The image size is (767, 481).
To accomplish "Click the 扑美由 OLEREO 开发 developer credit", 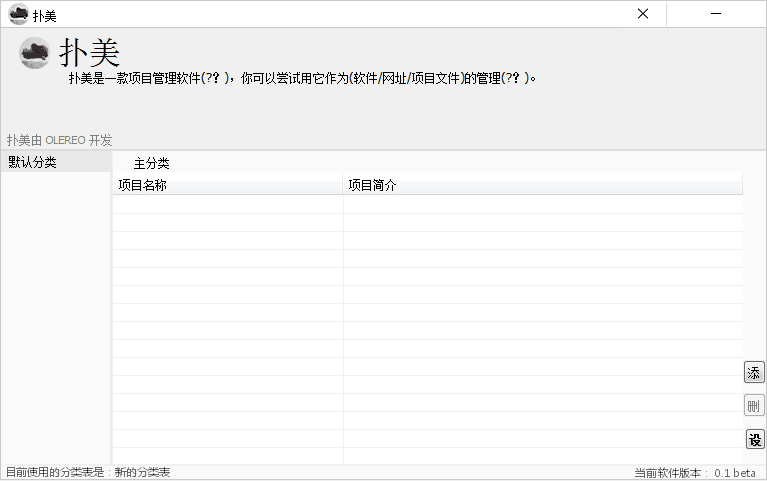I will pyautogui.click(x=60, y=140).
